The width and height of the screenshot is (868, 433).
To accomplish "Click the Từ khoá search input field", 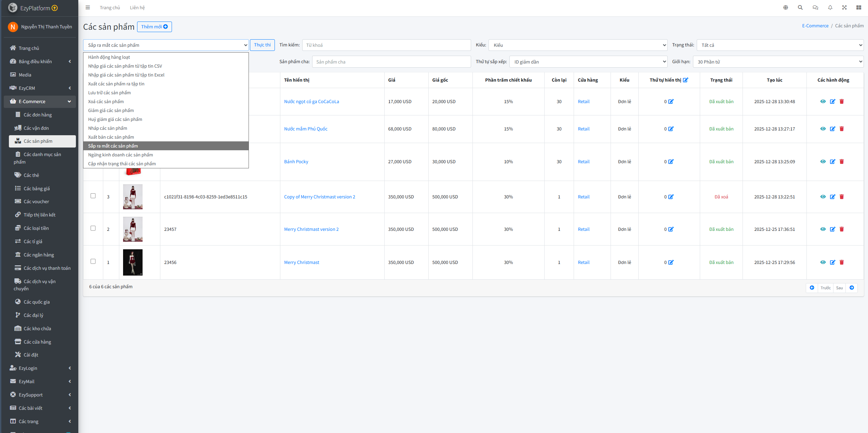I will point(386,45).
